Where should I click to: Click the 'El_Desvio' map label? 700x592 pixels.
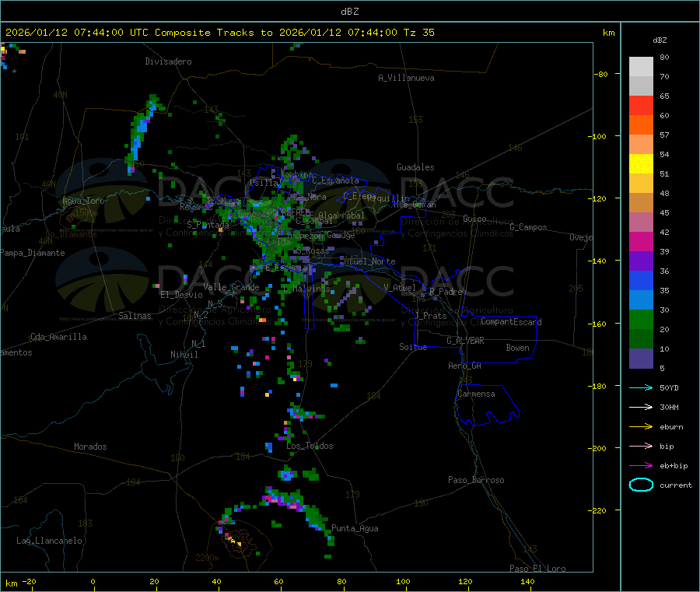181,295
